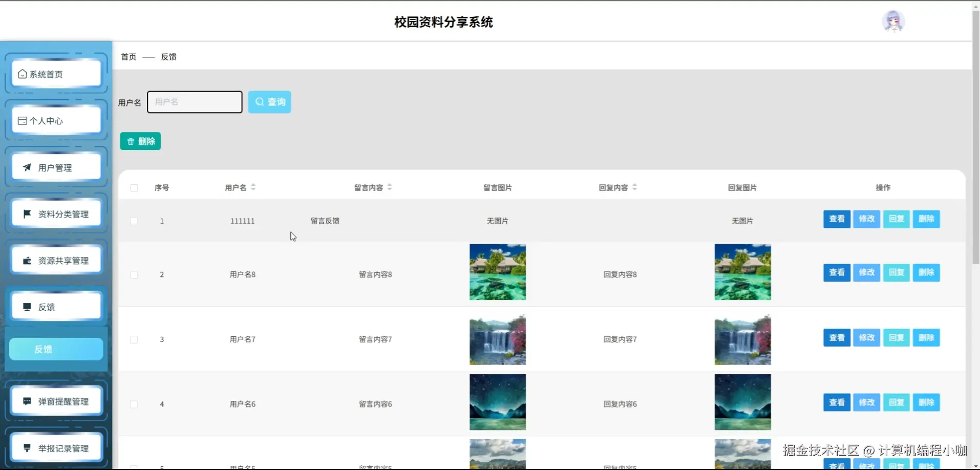Image resolution: width=980 pixels, height=470 pixels.
Task: Click 回复 for row 用户名8
Action: [896, 272]
